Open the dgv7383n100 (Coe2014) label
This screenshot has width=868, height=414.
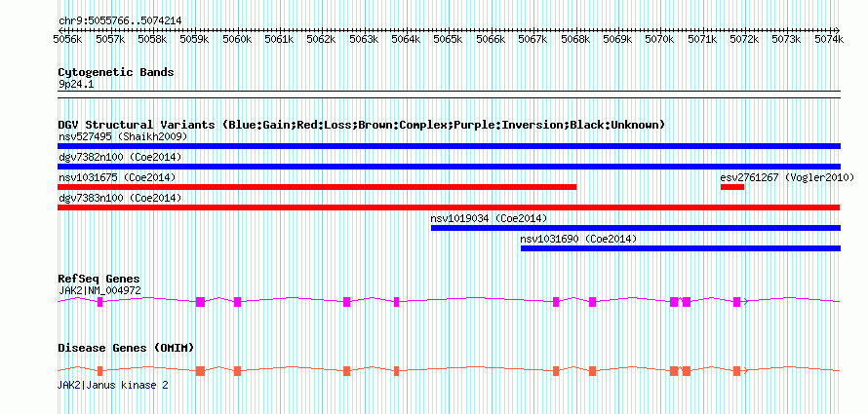(120, 198)
